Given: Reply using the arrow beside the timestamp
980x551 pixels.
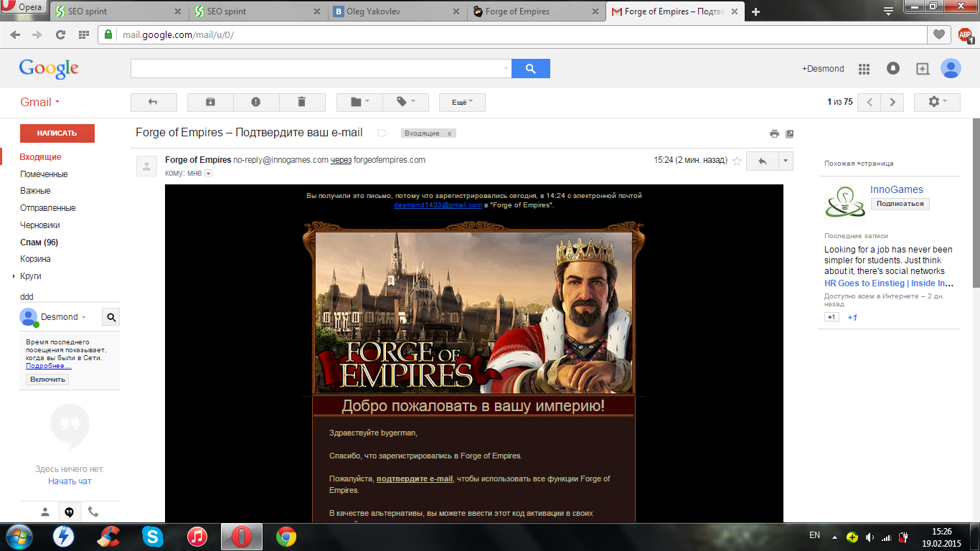Looking at the screenshot, I should 762,161.
